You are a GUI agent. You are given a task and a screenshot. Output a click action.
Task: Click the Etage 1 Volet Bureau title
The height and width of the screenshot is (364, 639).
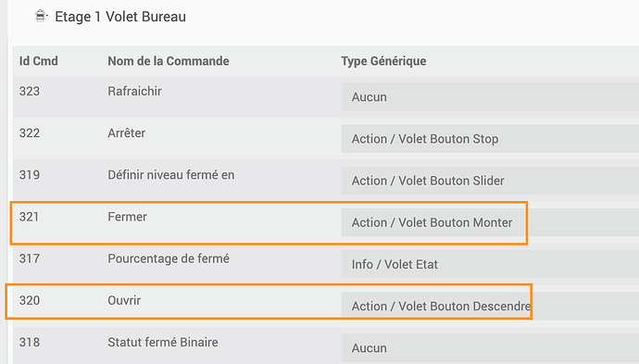(x=120, y=17)
